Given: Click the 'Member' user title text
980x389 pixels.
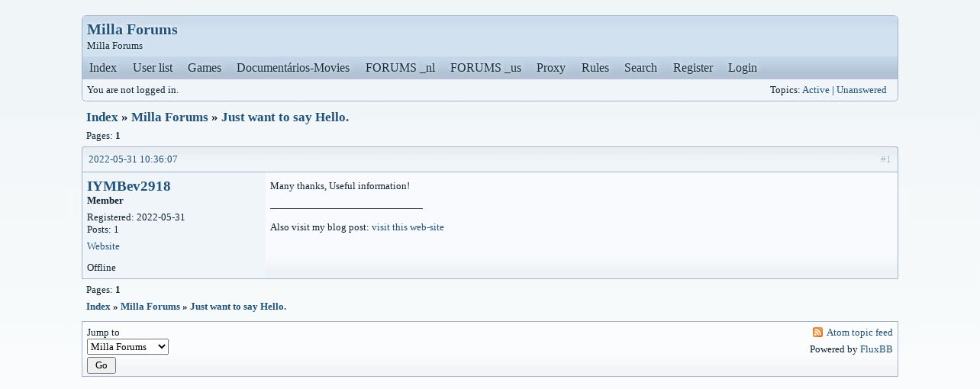Looking at the screenshot, I should click(105, 201).
